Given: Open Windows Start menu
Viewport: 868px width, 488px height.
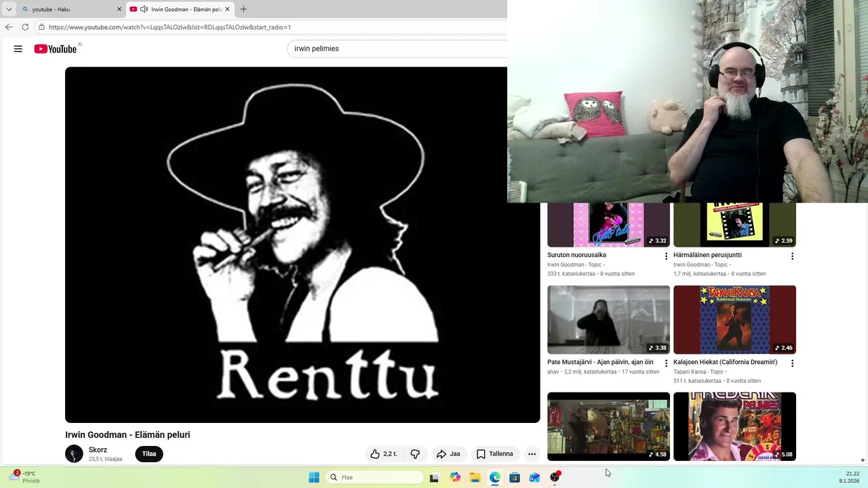Looking at the screenshot, I should [x=314, y=477].
